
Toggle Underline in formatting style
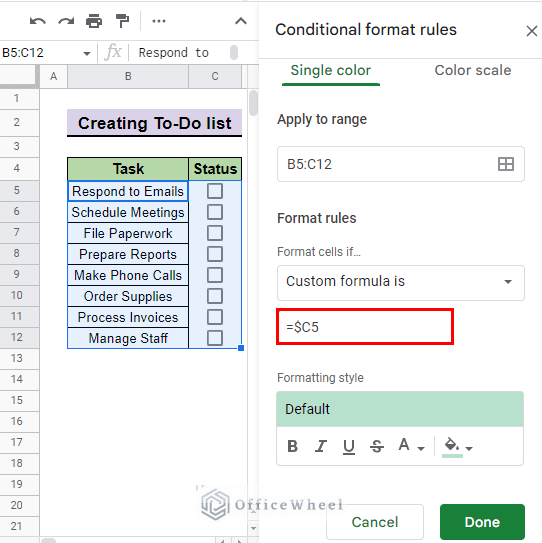click(349, 446)
